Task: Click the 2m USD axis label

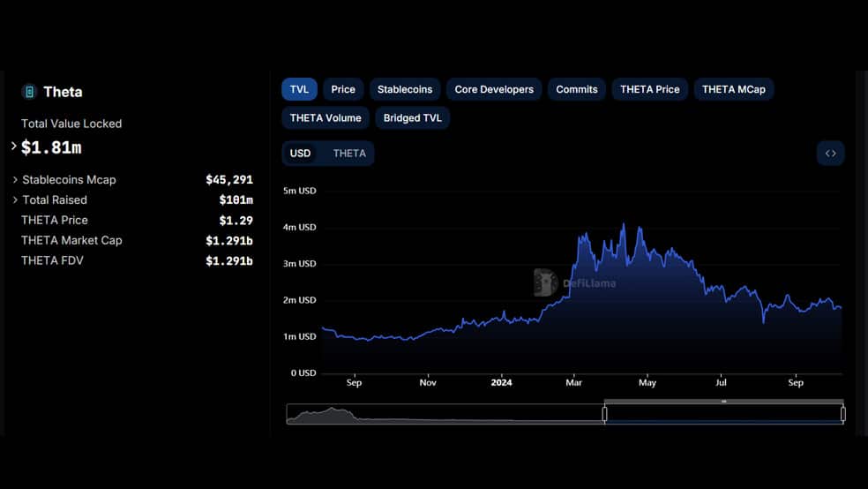Action: point(300,300)
